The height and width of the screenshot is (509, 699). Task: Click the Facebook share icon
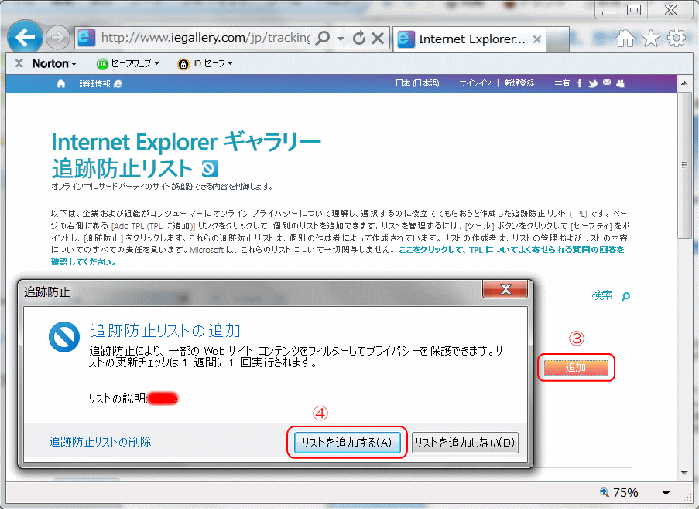point(579,83)
